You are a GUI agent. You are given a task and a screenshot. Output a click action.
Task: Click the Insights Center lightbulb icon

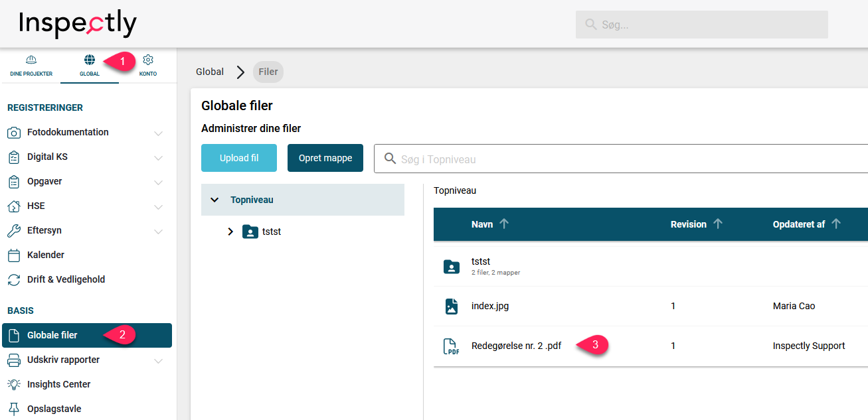click(14, 385)
